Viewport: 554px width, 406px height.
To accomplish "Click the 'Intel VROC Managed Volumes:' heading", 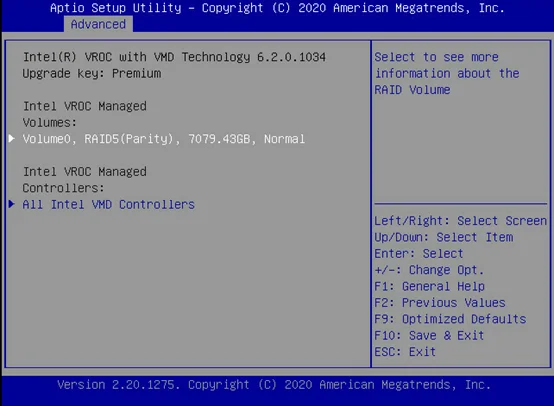I will pos(85,114).
